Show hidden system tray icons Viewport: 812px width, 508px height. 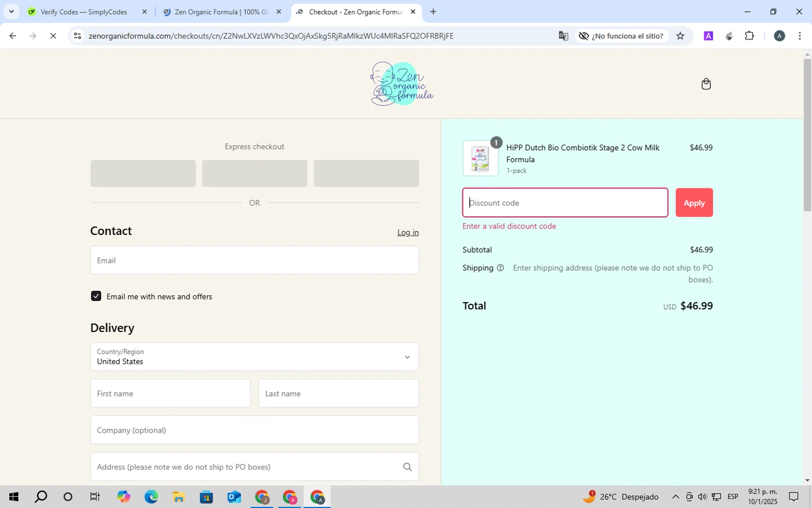[x=676, y=497]
